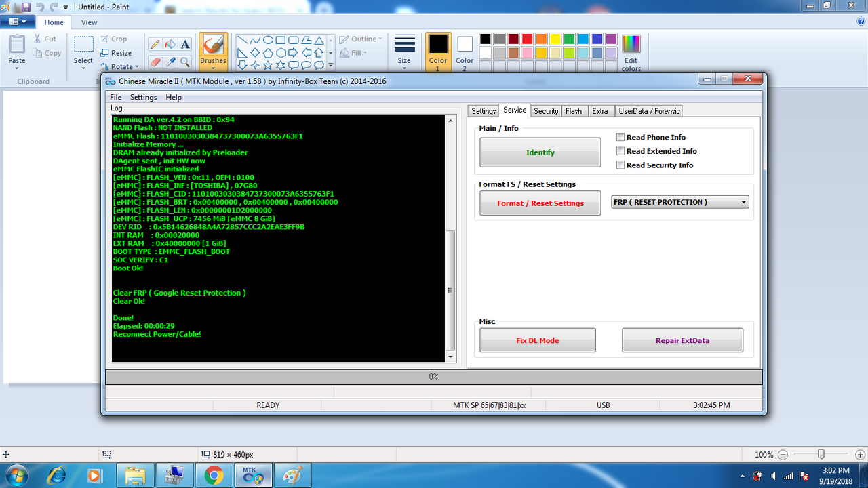Click the Crop tool in Paint

pyautogui.click(x=114, y=39)
